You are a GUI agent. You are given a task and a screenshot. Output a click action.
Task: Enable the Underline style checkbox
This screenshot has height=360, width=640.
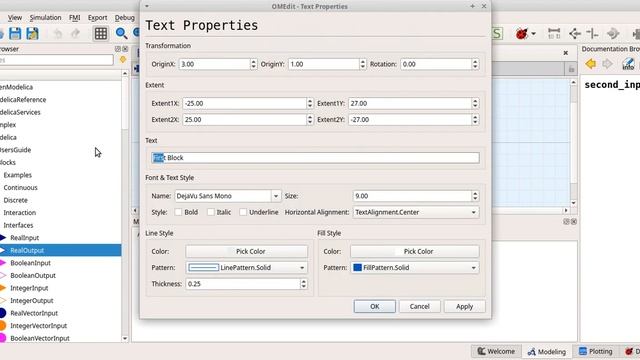click(243, 212)
